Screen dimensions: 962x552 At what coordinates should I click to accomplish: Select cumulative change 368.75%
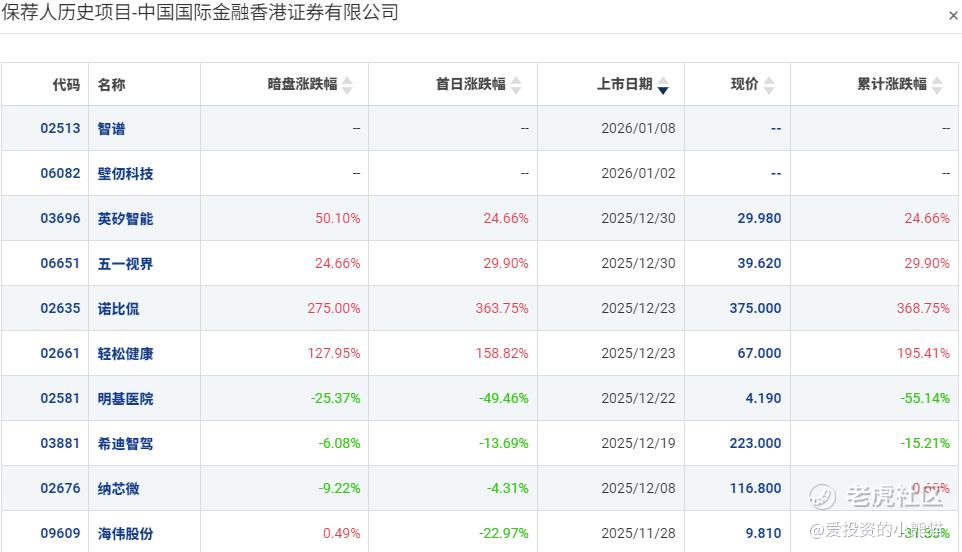(x=923, y=308)
